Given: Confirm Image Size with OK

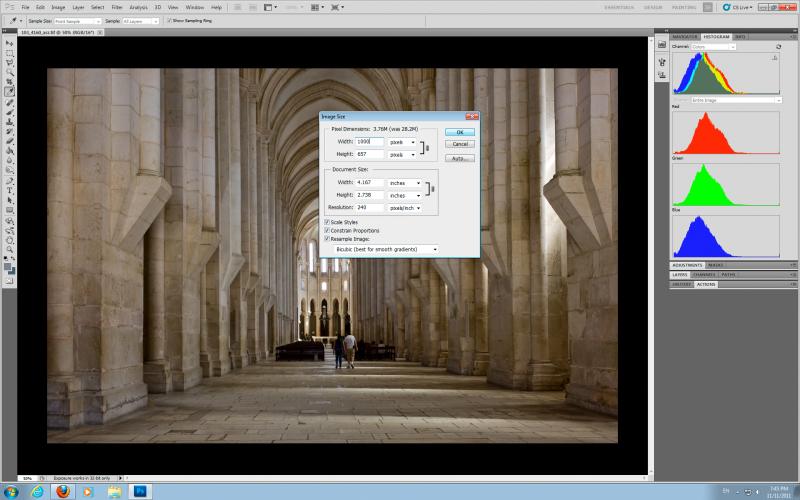Looking at the screenshot, I should coord(460,132).
